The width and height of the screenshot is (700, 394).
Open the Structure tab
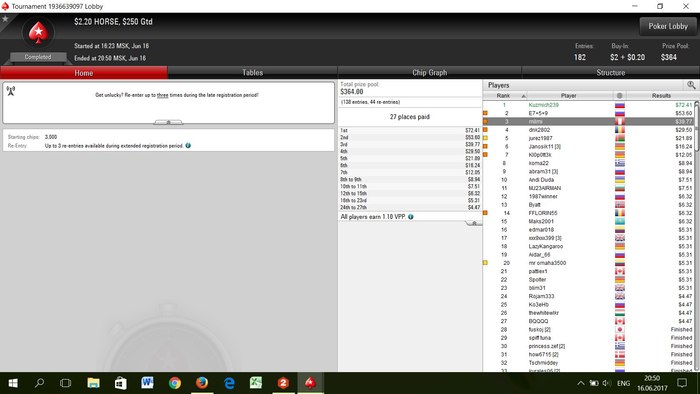[x=611, y=73]
